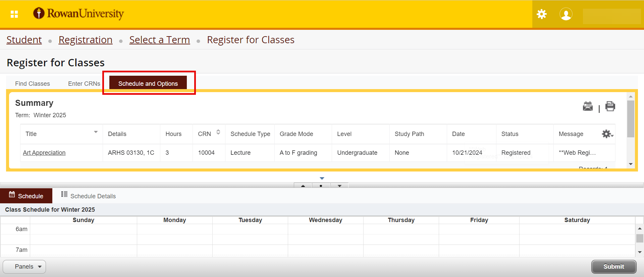Open the Art Appreciation course link
644x277 pixels.
(x=44, y=153)
